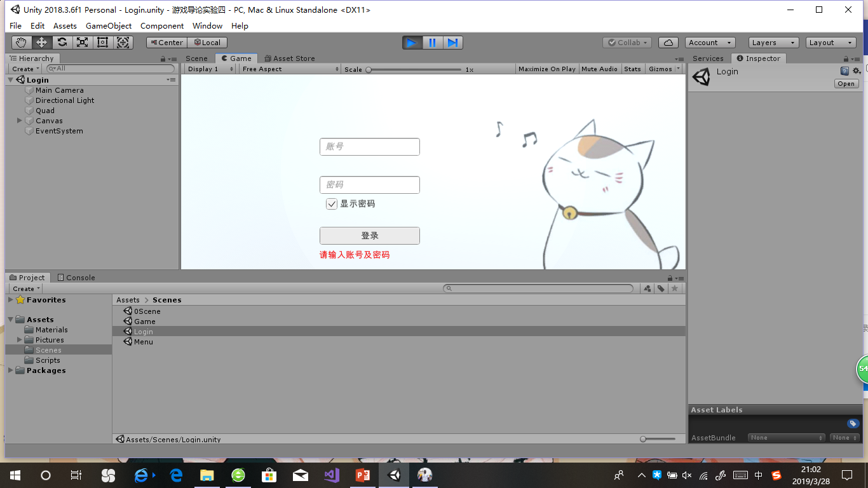
Task: Click the 登录 login button
Action: 369,235
